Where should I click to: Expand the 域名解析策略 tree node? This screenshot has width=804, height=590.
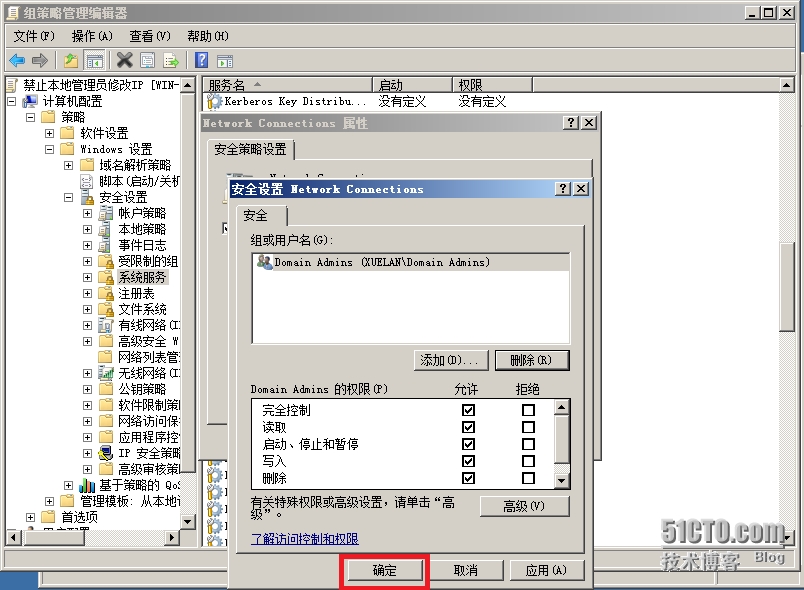pos(68,165)
